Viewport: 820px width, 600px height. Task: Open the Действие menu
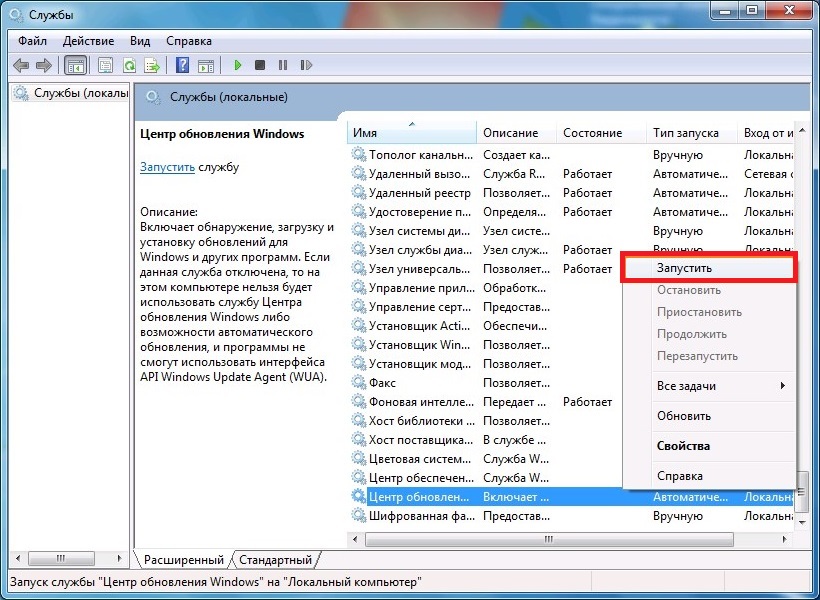88,41
